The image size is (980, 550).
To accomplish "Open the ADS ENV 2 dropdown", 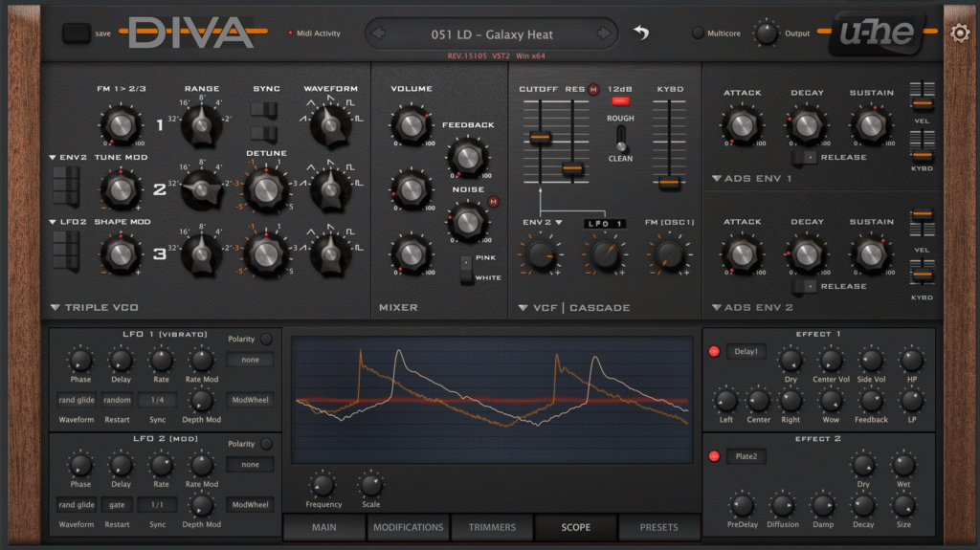I will coord(716,307).
